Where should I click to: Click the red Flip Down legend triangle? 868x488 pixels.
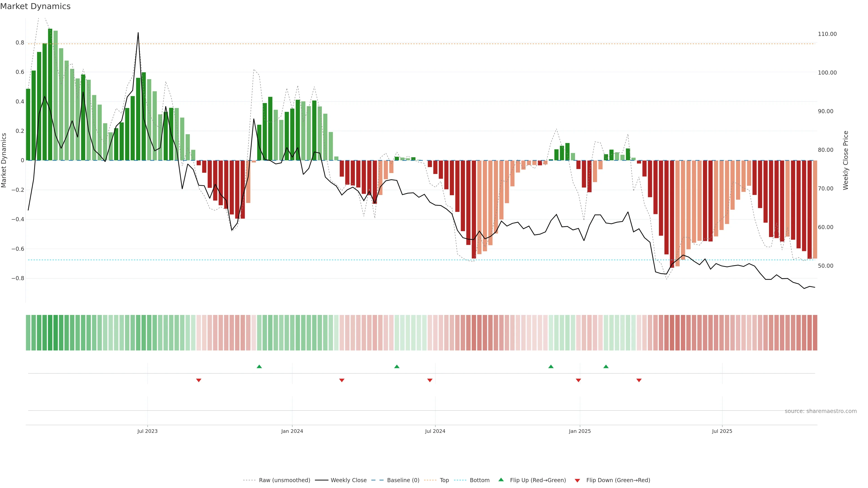[x=577, y=480]
